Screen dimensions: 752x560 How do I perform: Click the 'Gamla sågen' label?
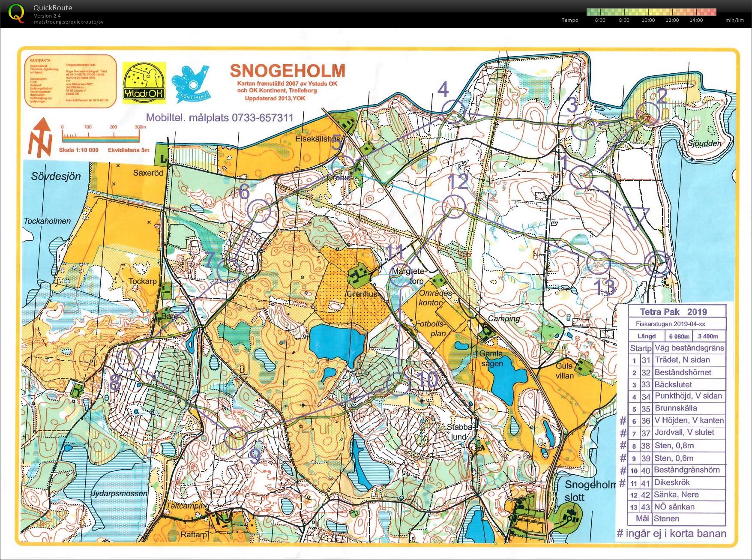pos(491,359)
